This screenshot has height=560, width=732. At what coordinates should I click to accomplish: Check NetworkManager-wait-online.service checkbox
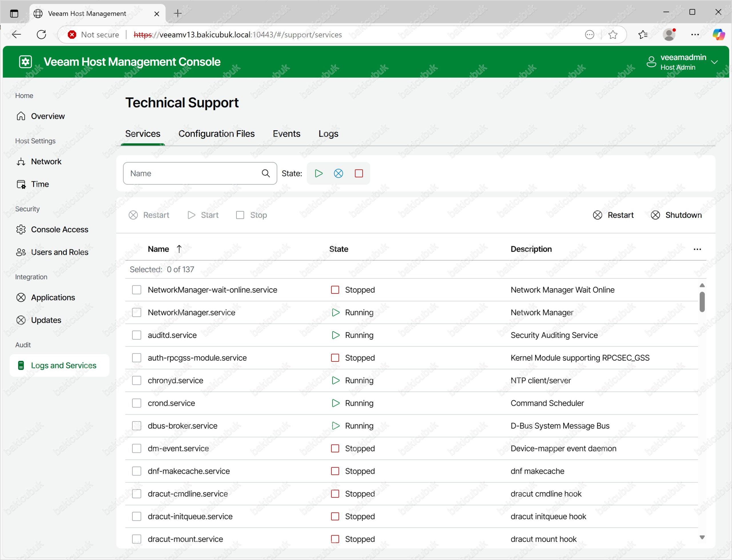point(136,290)
